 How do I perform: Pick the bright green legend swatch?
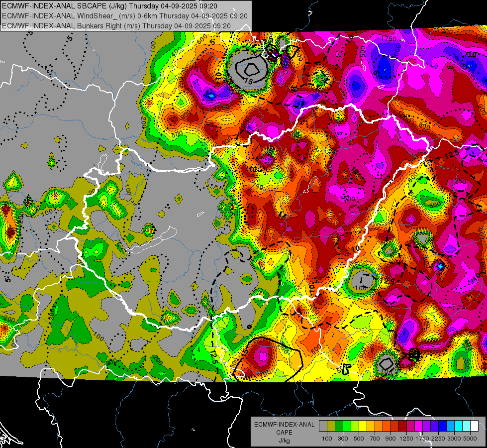[x=347, y=426]
